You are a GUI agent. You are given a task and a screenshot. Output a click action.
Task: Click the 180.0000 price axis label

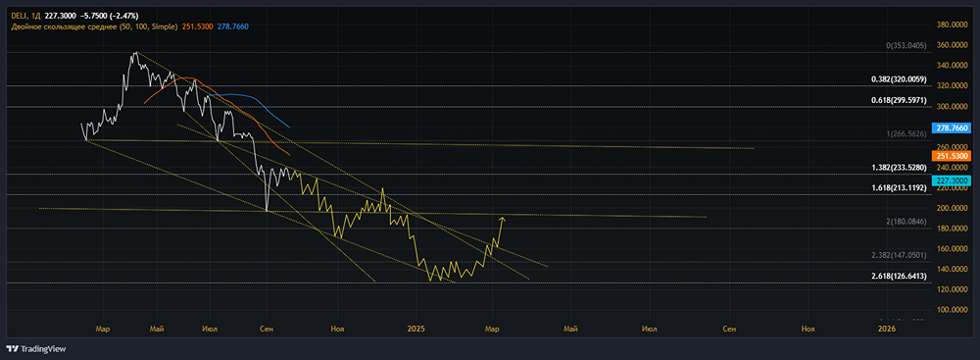[x=952, y=229]
